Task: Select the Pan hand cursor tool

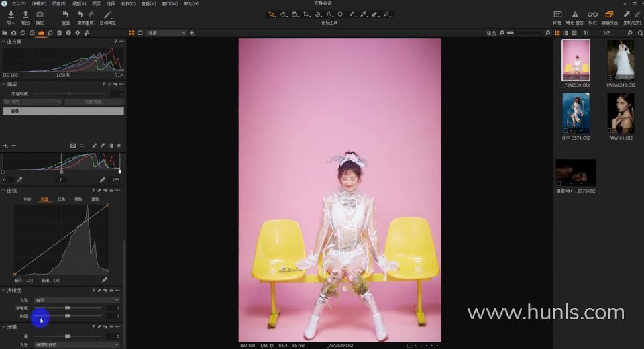Action: pos(283,14)
